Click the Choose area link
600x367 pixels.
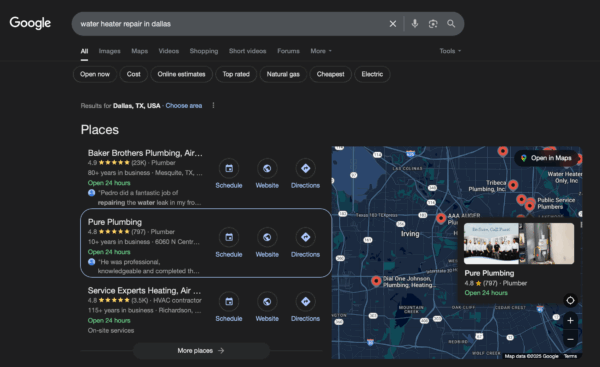pos(184,106)
